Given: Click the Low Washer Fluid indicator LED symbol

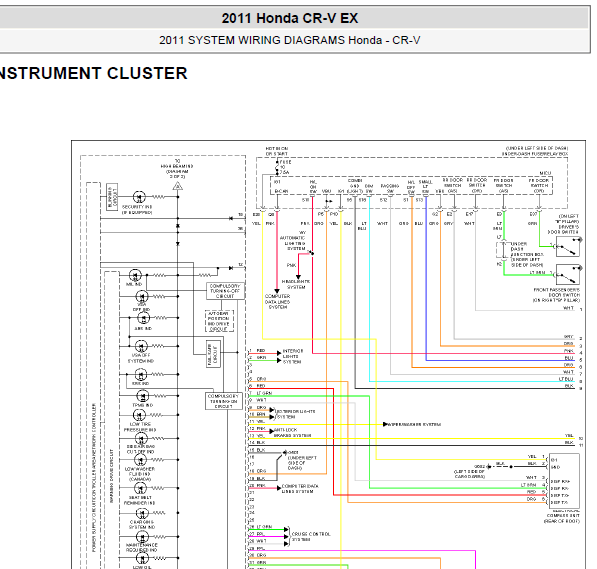Looking at the screenshot, I should point(140,460).
